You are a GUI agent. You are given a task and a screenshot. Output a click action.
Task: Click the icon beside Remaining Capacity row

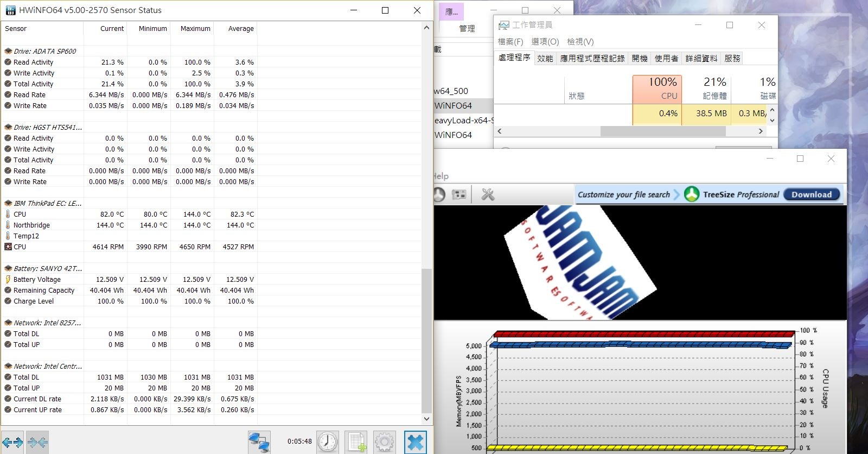(x=8, y=290)
